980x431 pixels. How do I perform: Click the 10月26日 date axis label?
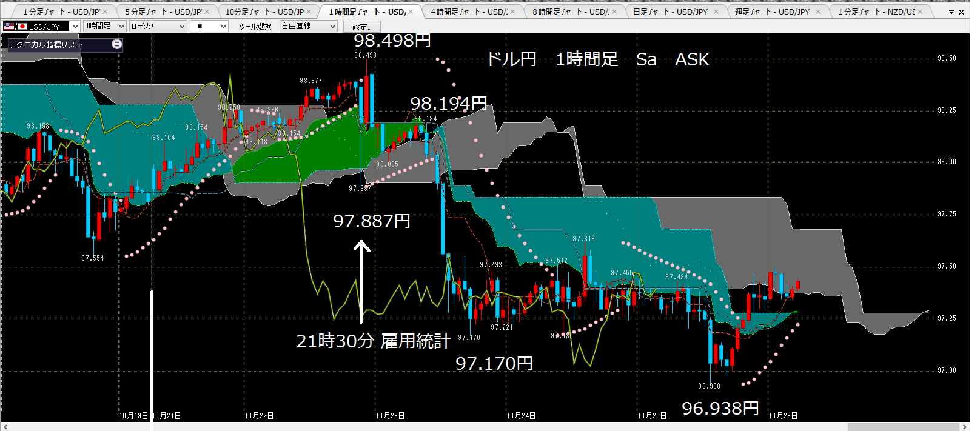(783, 416)
